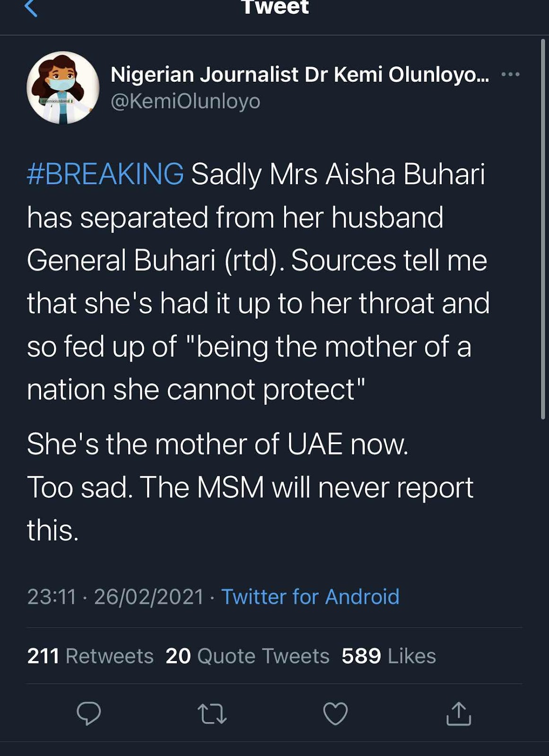Select the @KemiOlunloyo handle
Image resolution: width=549 pixels, height=756 pixels.
click(185, 101)
